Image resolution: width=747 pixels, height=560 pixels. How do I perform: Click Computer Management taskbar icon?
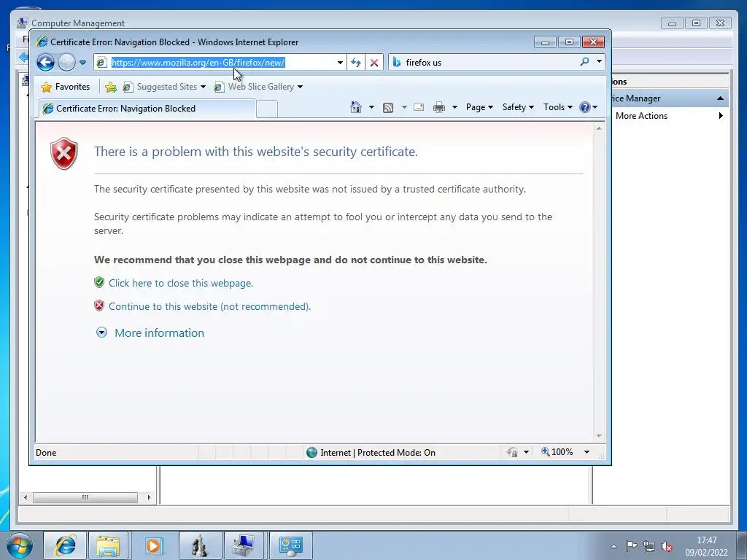click(x=243, y=545)
